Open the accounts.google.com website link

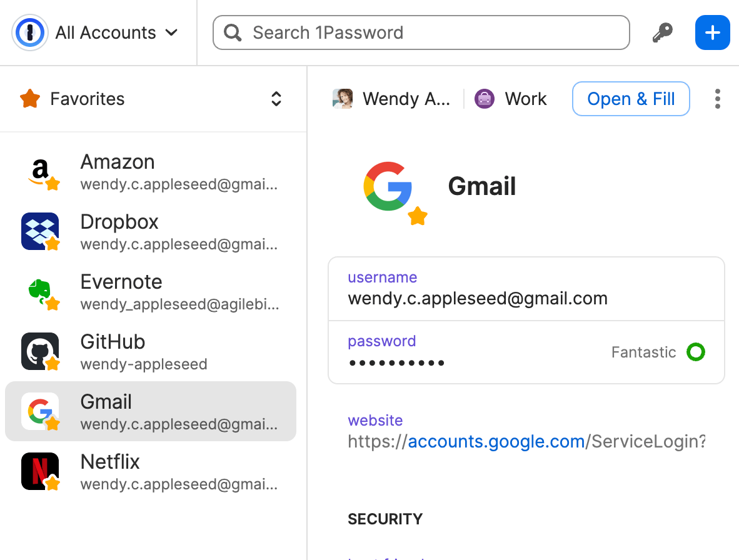[496, 441]
